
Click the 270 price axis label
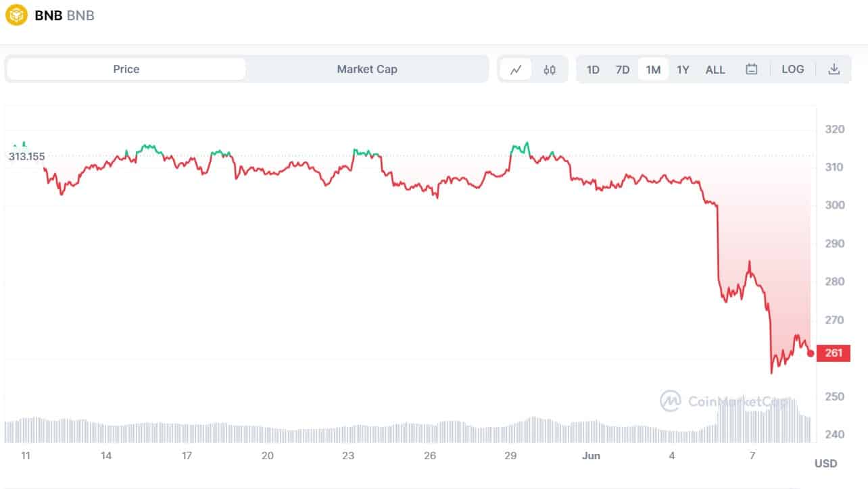(834, 319)
